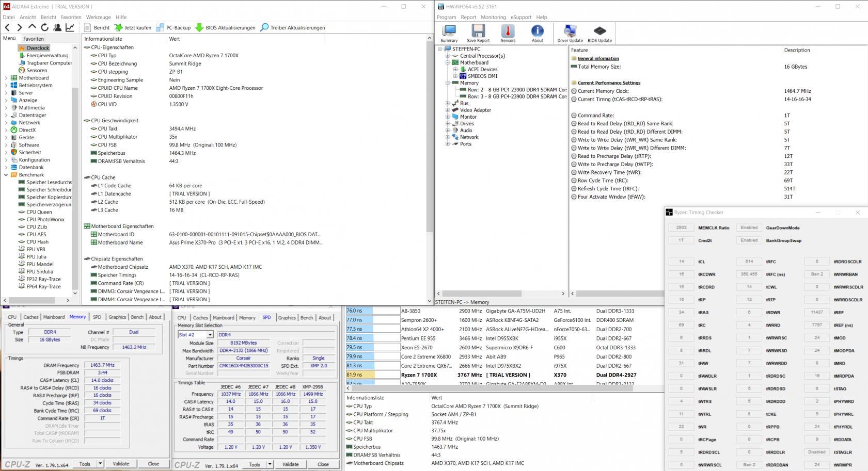Collapse STEFFEN-PC root node in HWiNFO

(x=440, y=49)
